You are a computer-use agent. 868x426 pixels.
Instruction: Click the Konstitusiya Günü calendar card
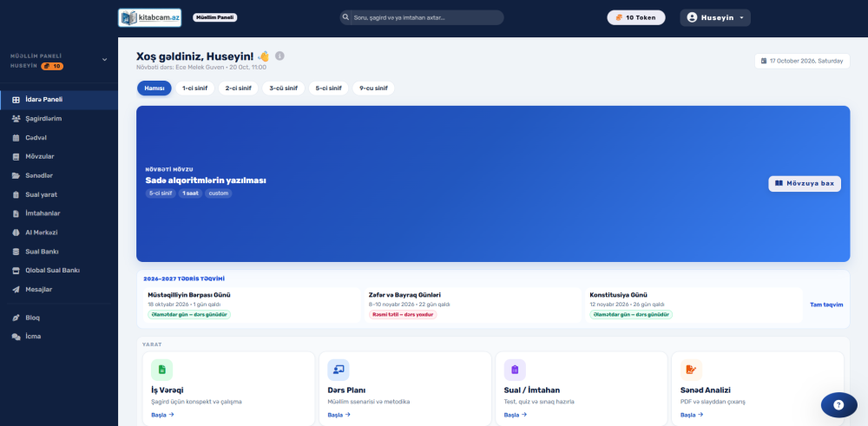694,305
